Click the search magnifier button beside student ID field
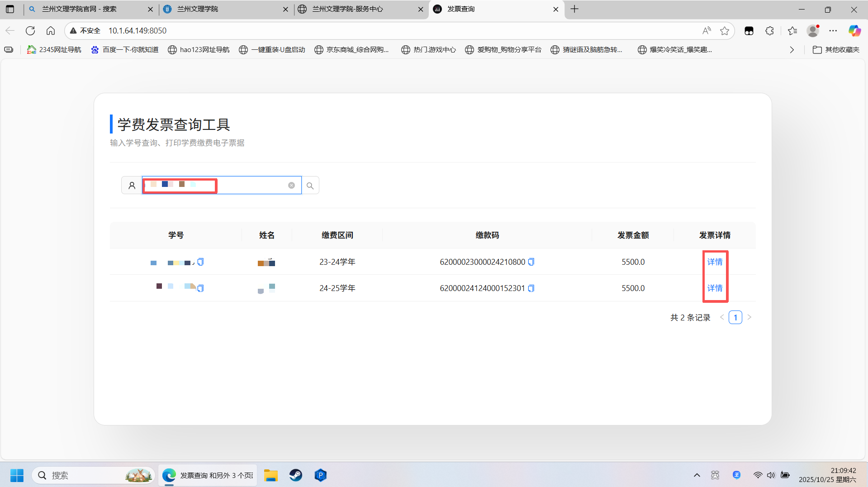Image resolution: width=868 pixels, height=487 pixels. coord(310,186)
